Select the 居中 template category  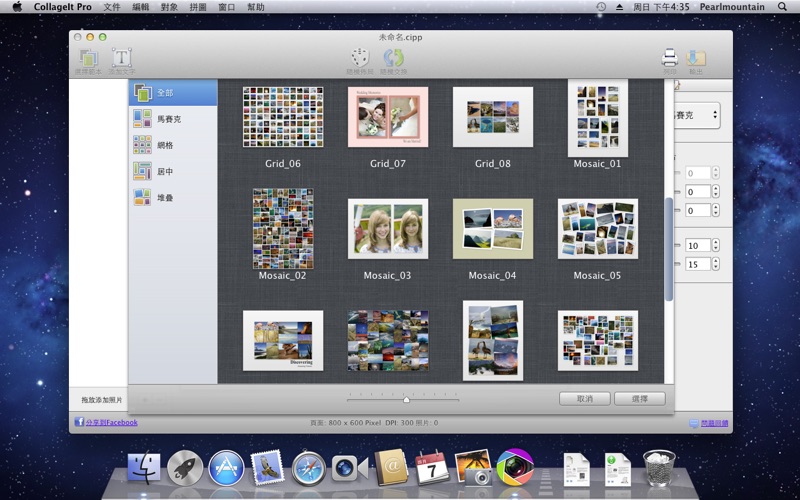tap(173, 171)
